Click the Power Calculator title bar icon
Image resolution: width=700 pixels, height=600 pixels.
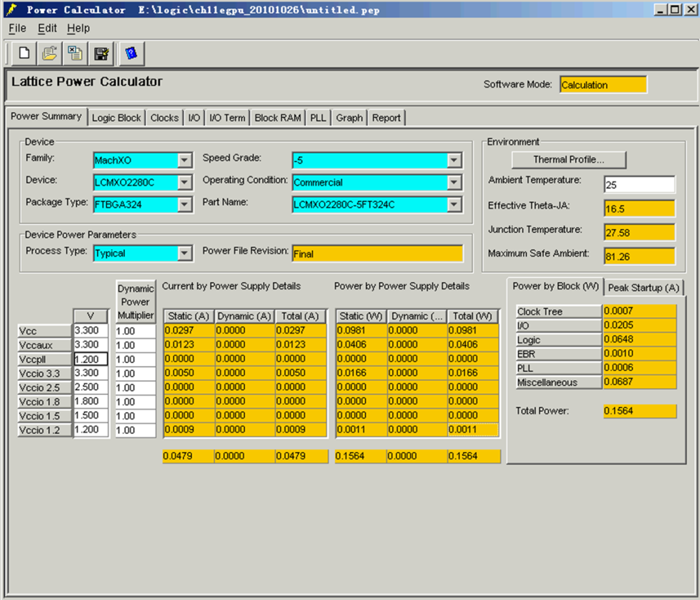pyautogui.click(x=12, y=9)
